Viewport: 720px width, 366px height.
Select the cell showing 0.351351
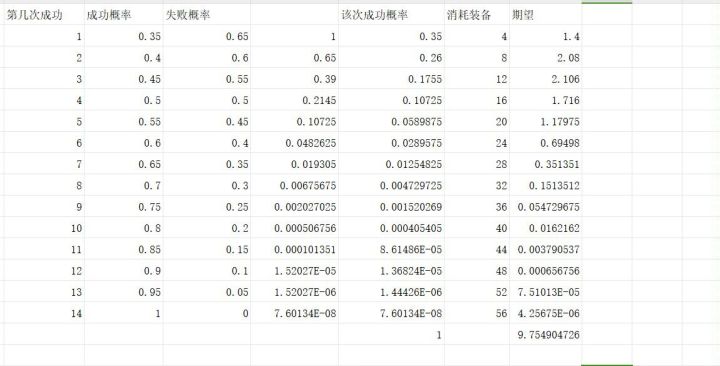[546, 164]
